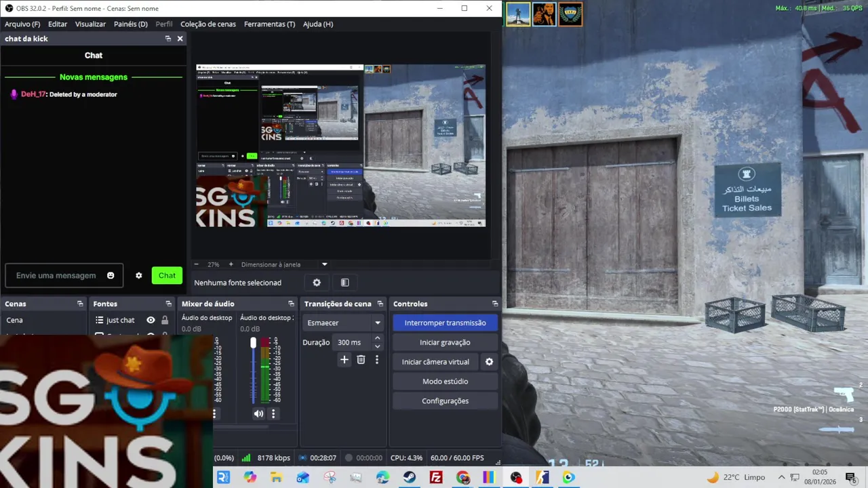Screen dimensions: 868x488
Task: Click the '60.00 / 60.00 FPS' status entry
Action: pyautogui.click(x=457, y=458)
